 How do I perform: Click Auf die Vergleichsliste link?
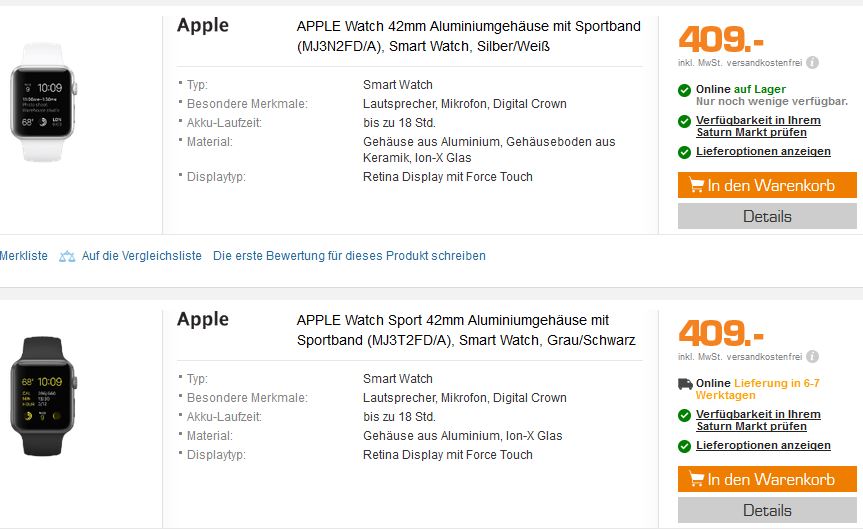tap(141, 256)
